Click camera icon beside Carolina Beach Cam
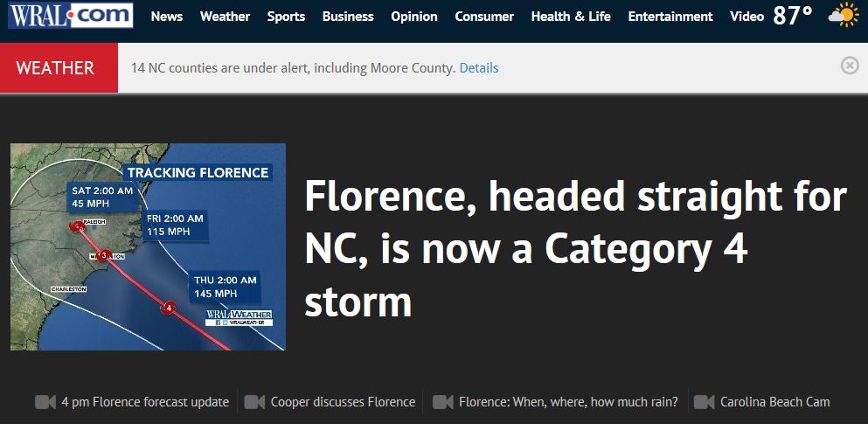Image resolution: width=868 pixels, height=430 pixels. 705,402
